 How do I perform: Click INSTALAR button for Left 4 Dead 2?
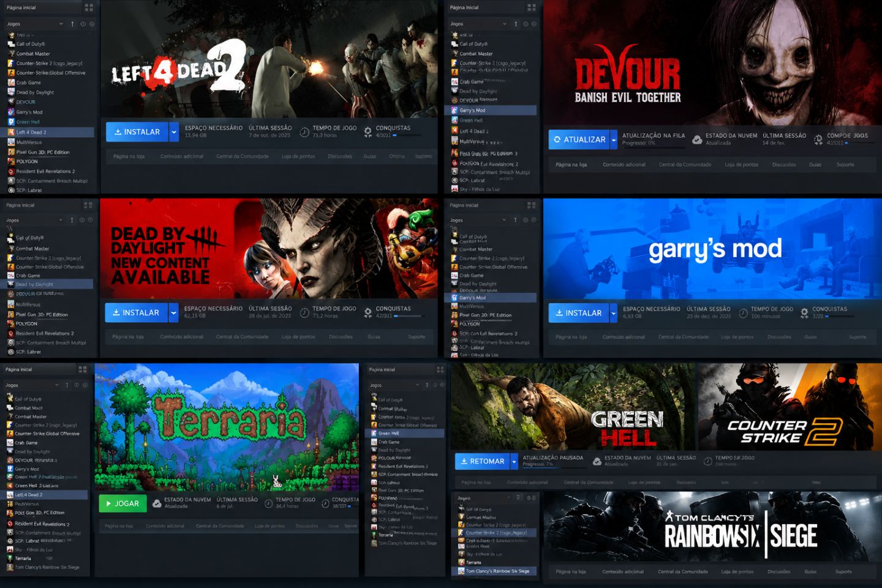pos(137,132)
